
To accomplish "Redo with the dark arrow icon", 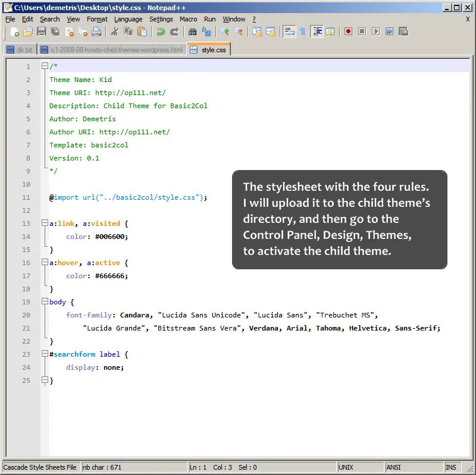I will click(x=174, y=32).
